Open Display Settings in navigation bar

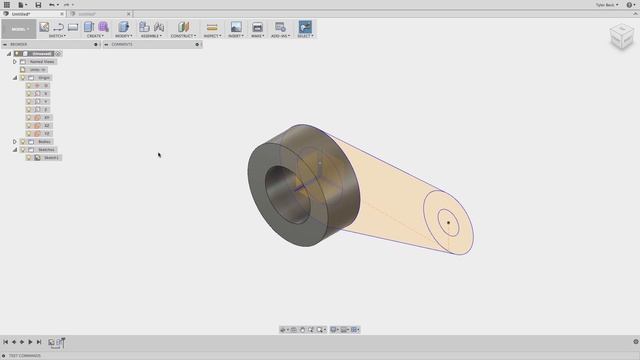click(x=334, y=329)
